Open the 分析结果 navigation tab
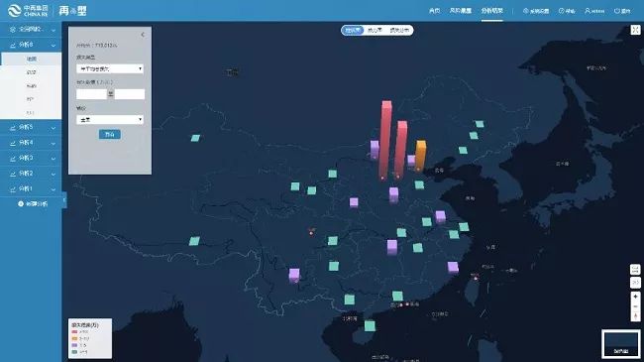 pos(492,11)
